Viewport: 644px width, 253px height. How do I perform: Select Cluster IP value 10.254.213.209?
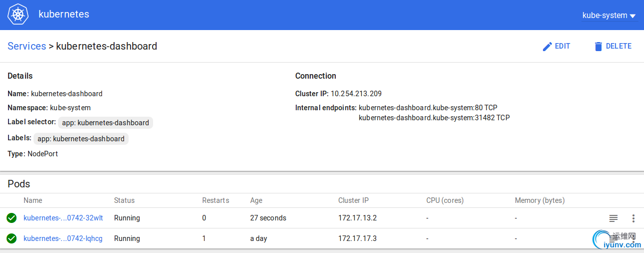tap(356, 94)
